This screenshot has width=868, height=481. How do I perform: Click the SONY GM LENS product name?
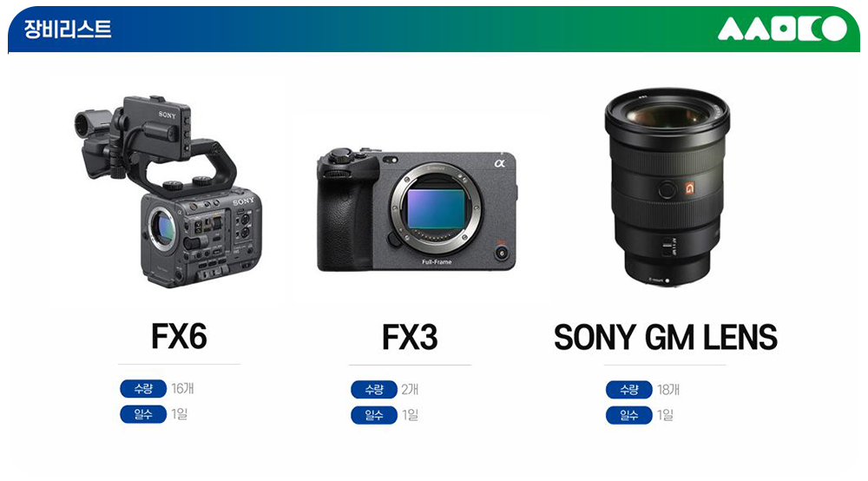[x=666, y=337]
